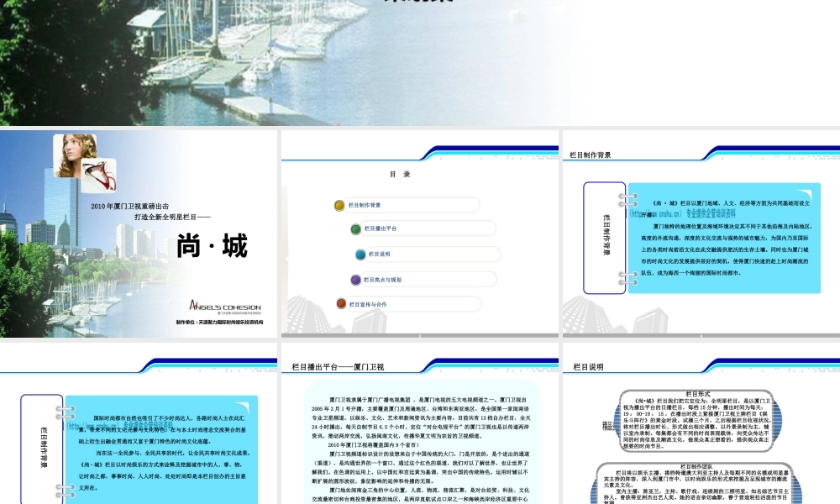Open the 栏目说明 slide thumbnail
840x504 pixels.
pos(701,423)
